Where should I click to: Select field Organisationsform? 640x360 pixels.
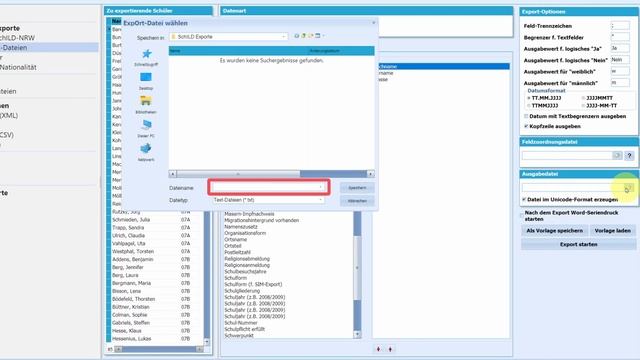click(x=245, y=233)
